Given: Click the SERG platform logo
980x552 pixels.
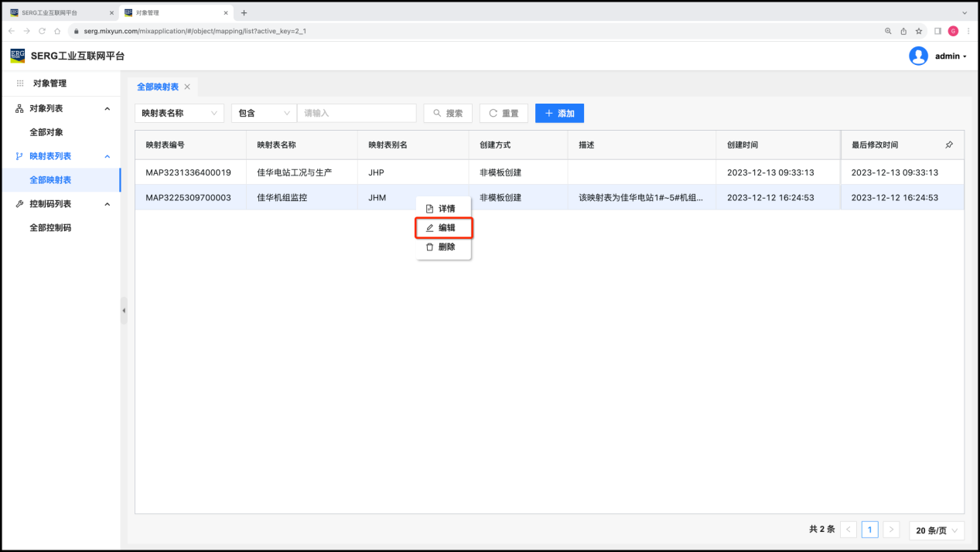Looking at the screenshot, I should pos(17,56).
